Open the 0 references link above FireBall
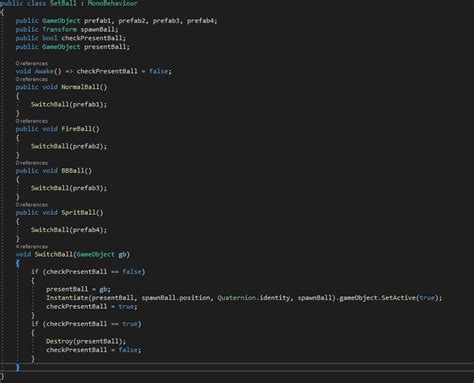The height and width of the screenshot is (383, 474). coord(32,121)
